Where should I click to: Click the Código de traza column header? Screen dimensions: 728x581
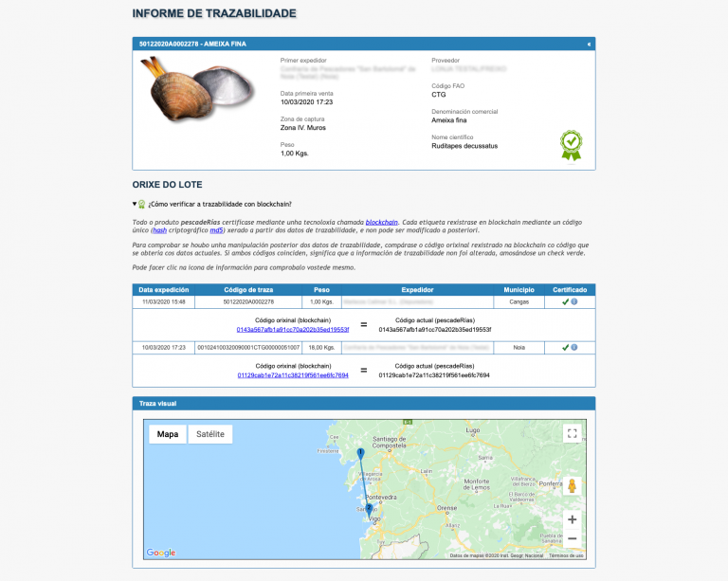(x=248, y=290)
